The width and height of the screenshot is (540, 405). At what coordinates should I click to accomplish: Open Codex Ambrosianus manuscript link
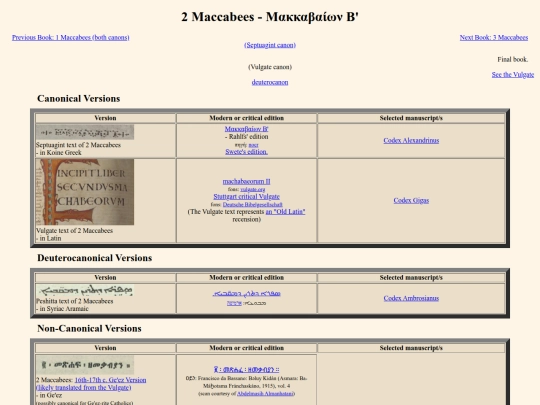[411, 298]
